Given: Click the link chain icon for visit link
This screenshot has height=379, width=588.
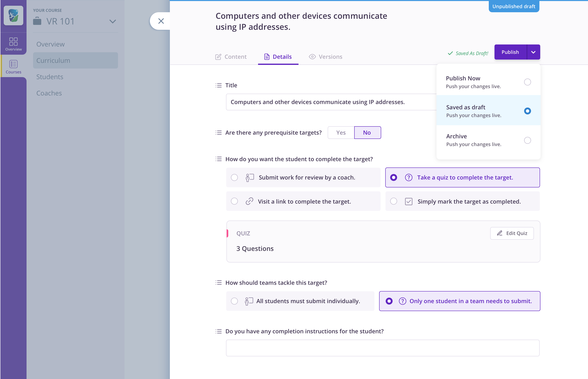Looking at the screenshot, I should [249, 201].
